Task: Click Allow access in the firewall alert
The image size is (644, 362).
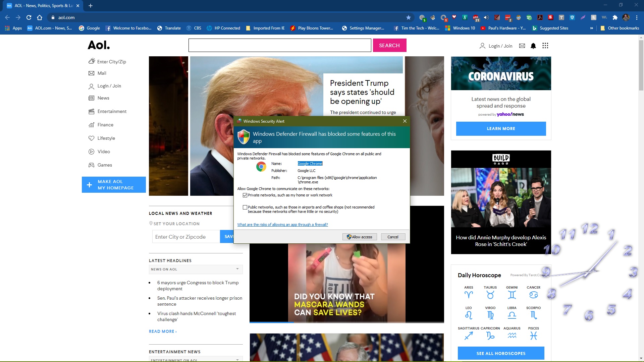Action: point(360,237)
